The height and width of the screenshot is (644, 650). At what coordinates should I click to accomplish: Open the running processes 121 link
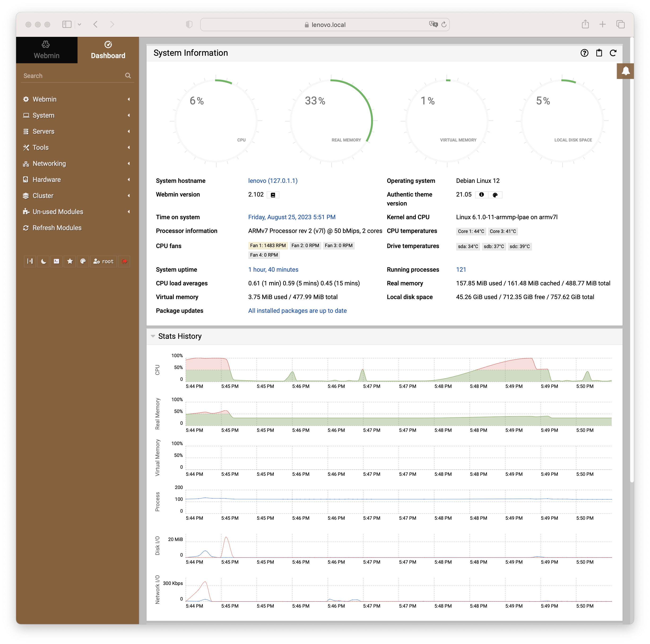pos(461,270)
